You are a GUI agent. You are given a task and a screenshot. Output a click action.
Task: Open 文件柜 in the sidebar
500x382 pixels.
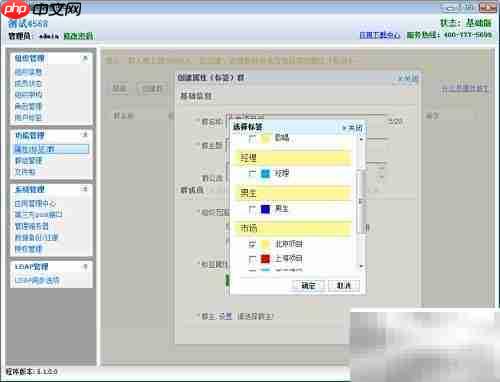point(25,172)
